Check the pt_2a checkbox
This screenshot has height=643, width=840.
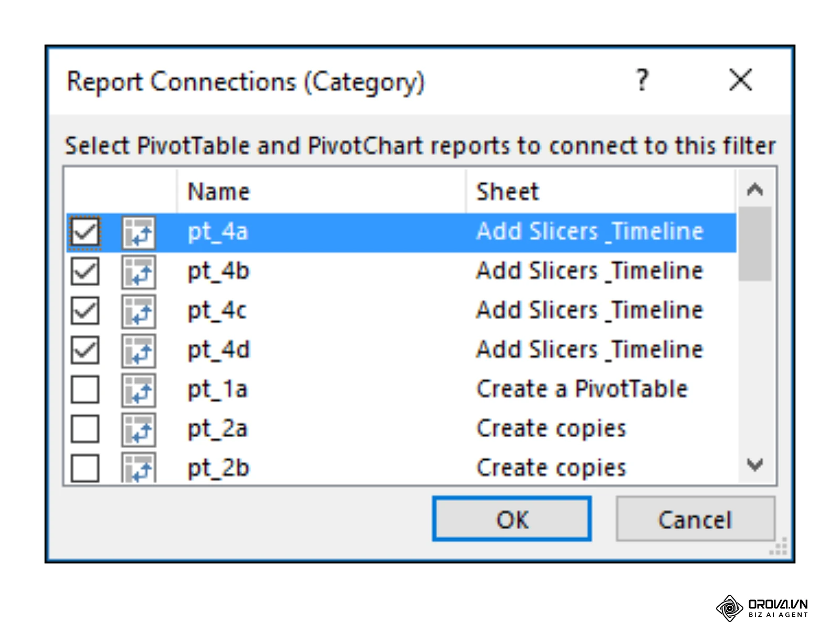pyautogui.click(x=85, y=429)
